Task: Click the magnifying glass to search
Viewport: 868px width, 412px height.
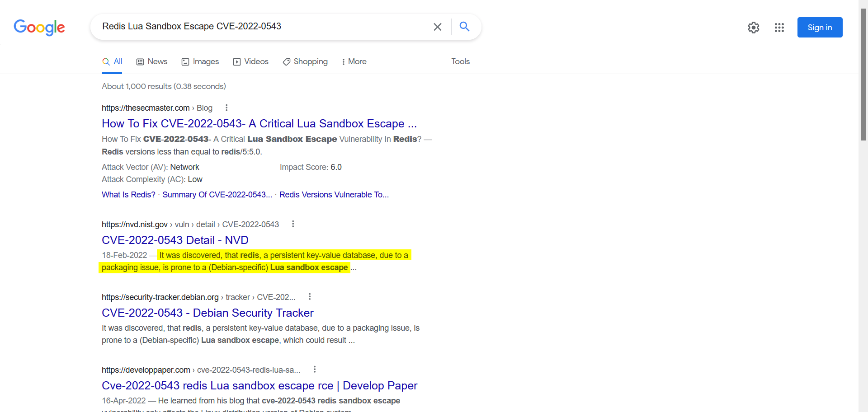Action: coord(464,27)
